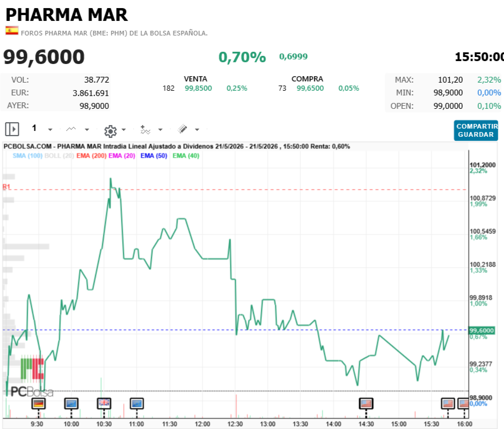This screenshot has width=504, height=429.
Task: Click the 0,6999 change value
Action: tap(294, 56)
